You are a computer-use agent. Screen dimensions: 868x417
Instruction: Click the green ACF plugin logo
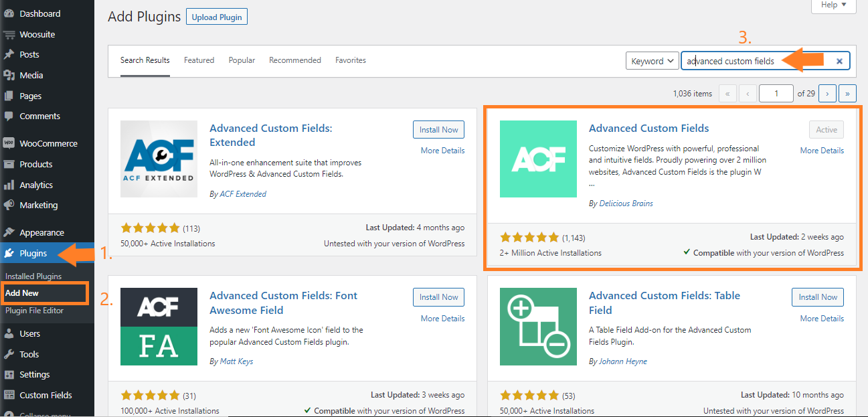[x=538, y=159]
